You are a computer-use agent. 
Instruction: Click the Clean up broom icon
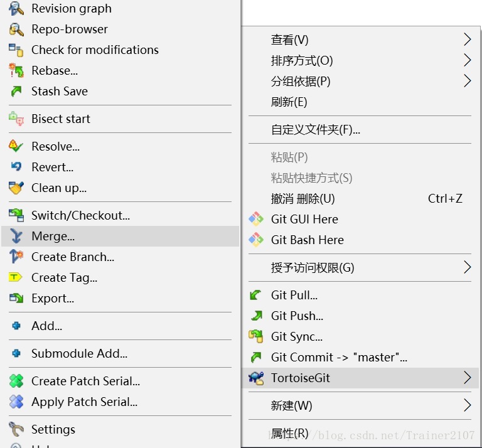[x=16, y=188]
